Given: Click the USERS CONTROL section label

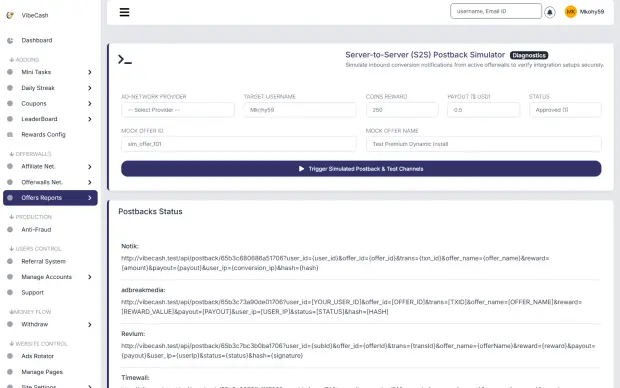Looking at the screenshot, I should (x=38, y=249).
